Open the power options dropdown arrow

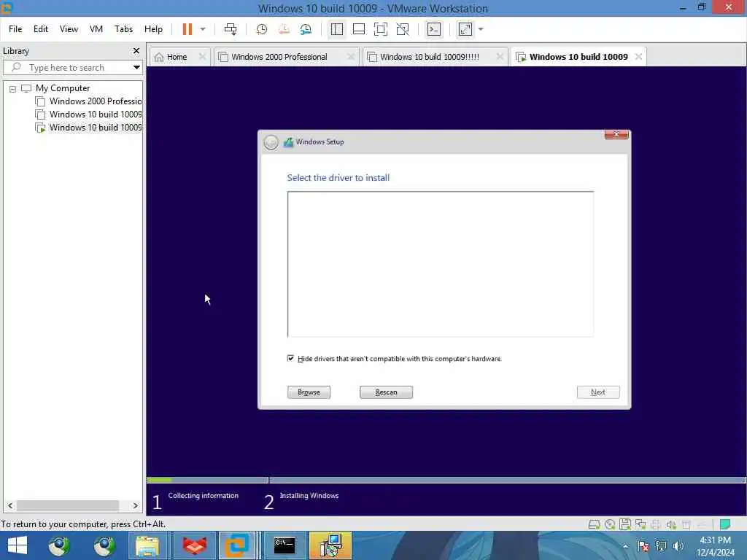(x=203, y=29)
